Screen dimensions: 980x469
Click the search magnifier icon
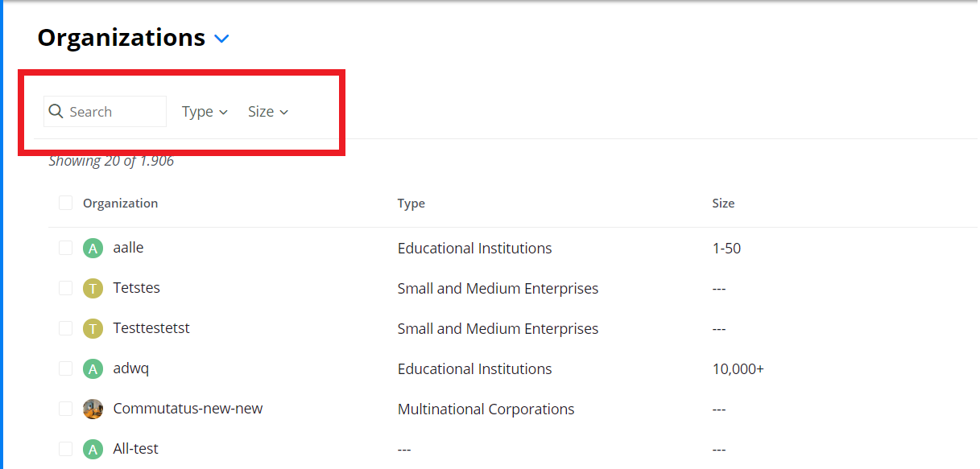pos(56,112)
